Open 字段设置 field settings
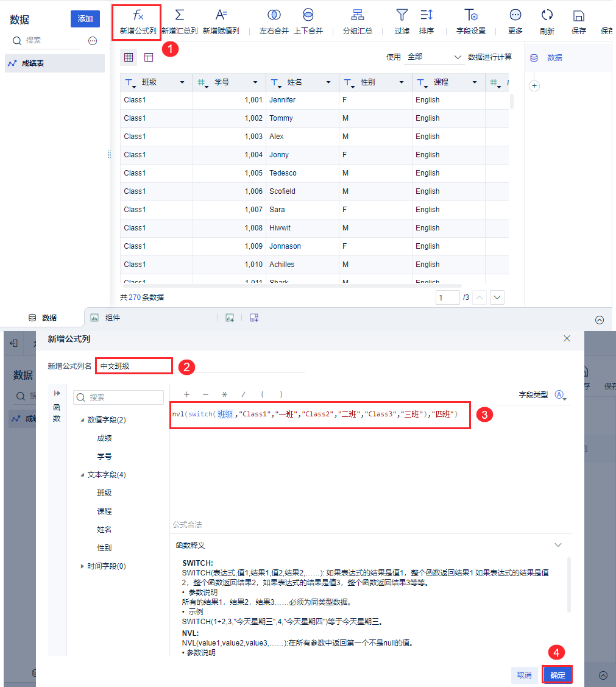Image resolution: width=616 pixels, height=687 pixels. [x=470, y=22]
